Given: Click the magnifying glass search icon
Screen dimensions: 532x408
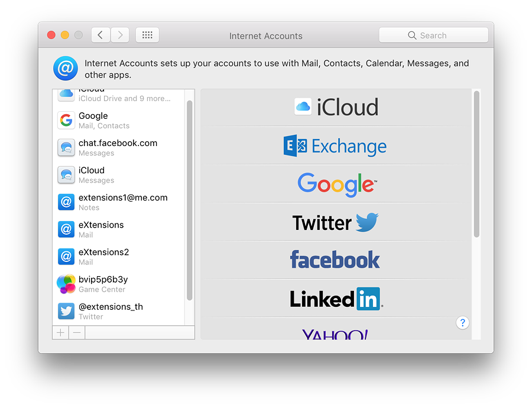Looking at the screenshot, I should [x=412, y=35].
